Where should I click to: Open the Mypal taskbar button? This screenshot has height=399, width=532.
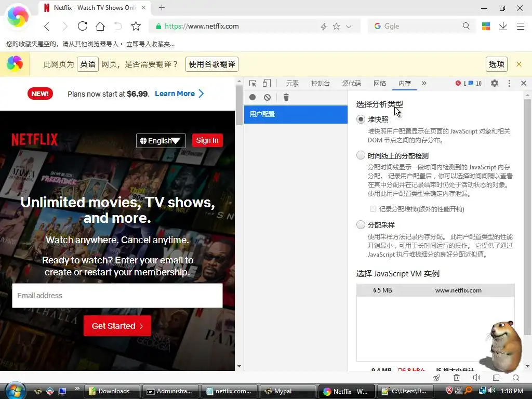point(288,391)
